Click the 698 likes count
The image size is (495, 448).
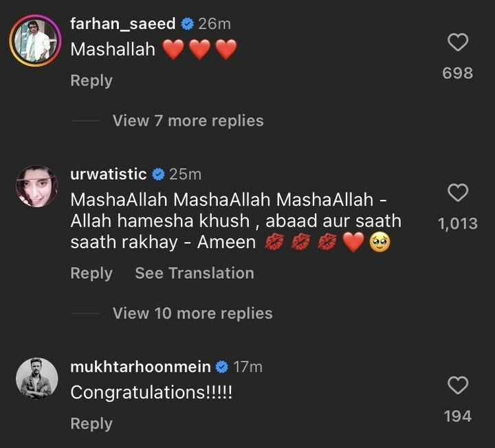coord(458,73)
